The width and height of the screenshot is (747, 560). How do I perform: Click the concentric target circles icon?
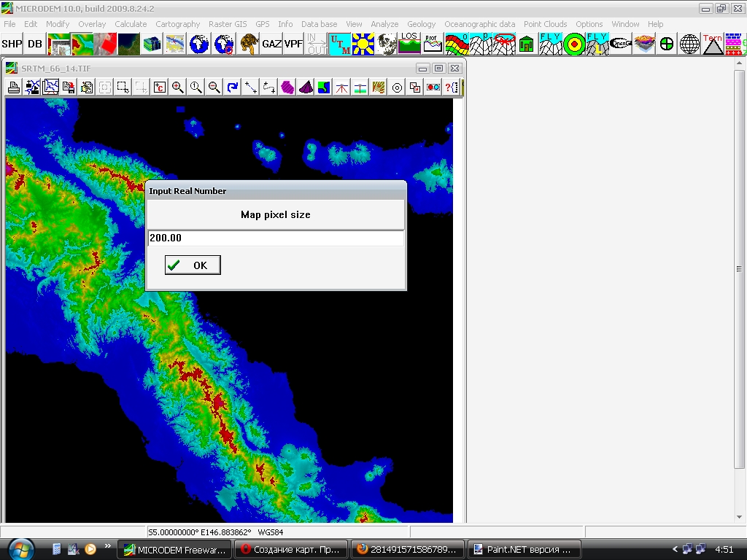tap(575, 44)
